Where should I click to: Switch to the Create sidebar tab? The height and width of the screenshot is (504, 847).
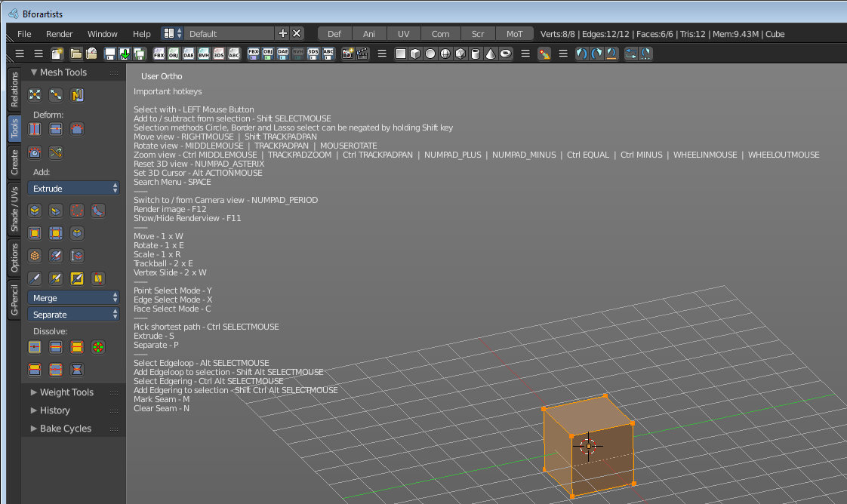14,162
